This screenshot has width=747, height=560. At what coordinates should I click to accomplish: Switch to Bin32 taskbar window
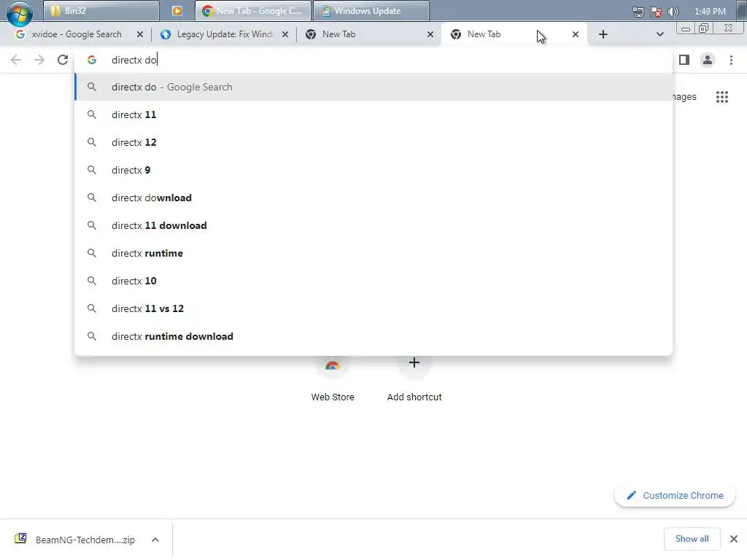(101, 10)
